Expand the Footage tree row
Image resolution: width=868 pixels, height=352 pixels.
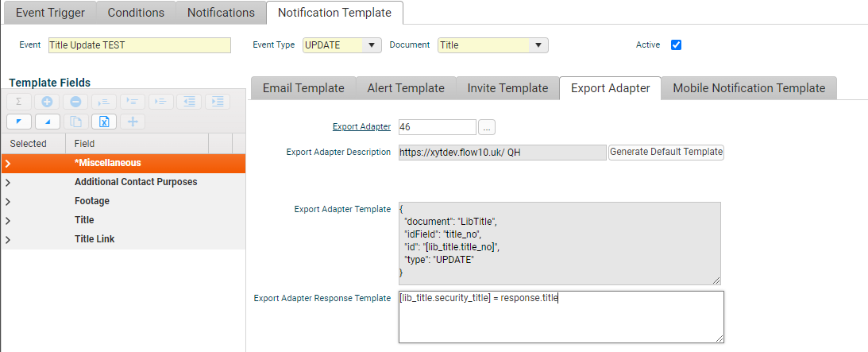pos(8,201)
